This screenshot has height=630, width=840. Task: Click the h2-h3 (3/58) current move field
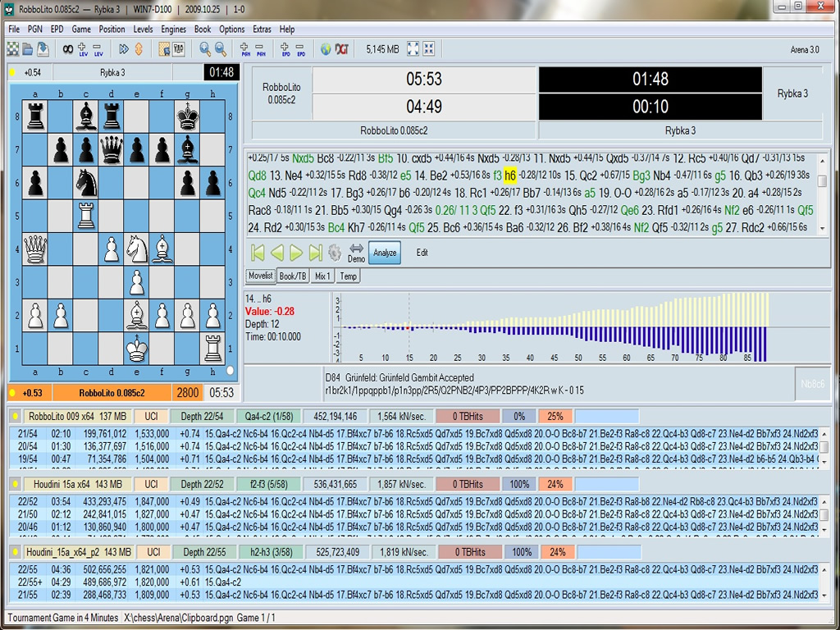pos(271,552)
